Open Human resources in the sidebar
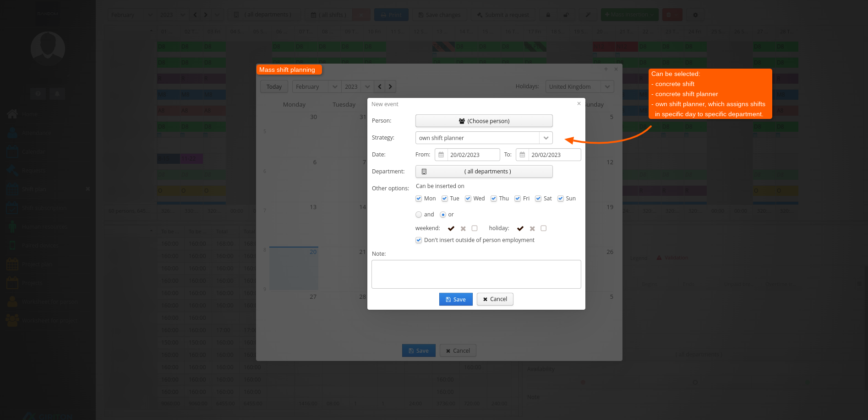The height and width of the screenshot is (420, 868). coord(44,226)
